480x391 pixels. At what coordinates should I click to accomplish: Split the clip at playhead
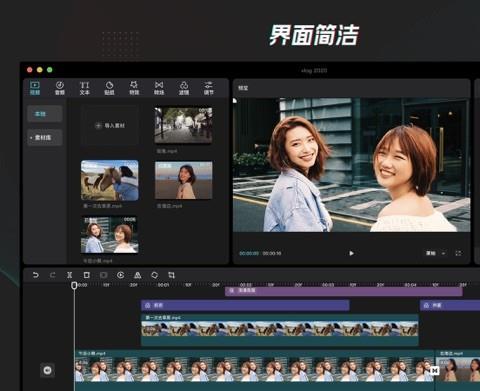(69, 275)
